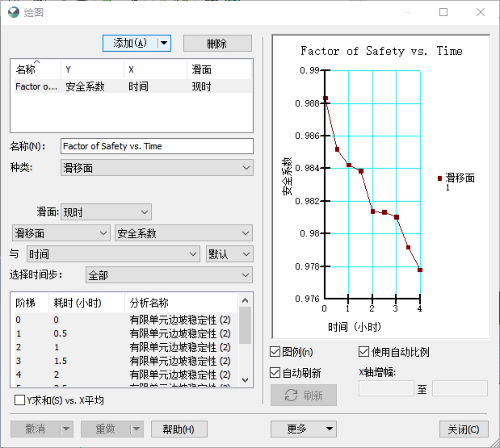Click the 删除 button
This screenshot has height=448, width=500.
tap(217, 43)
